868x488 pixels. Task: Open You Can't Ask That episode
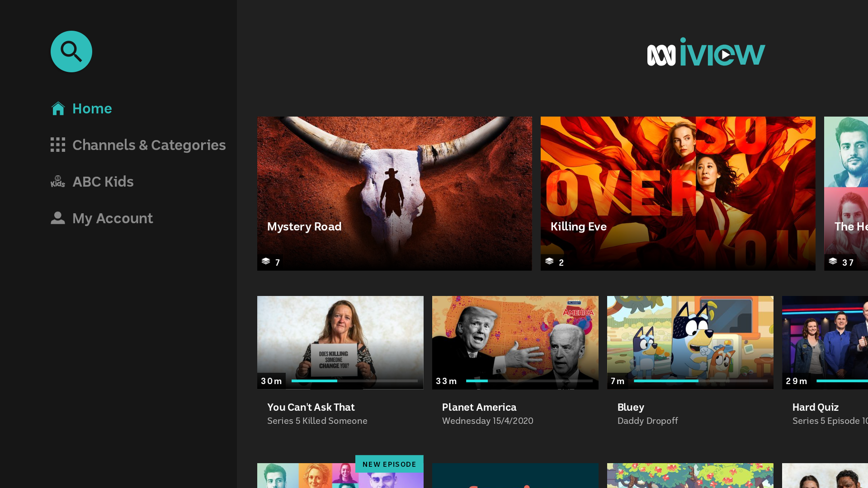[x=340, y=342]
